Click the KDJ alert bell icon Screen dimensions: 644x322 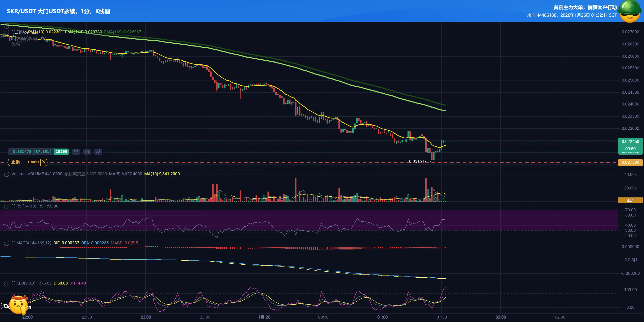pos(14,283)
